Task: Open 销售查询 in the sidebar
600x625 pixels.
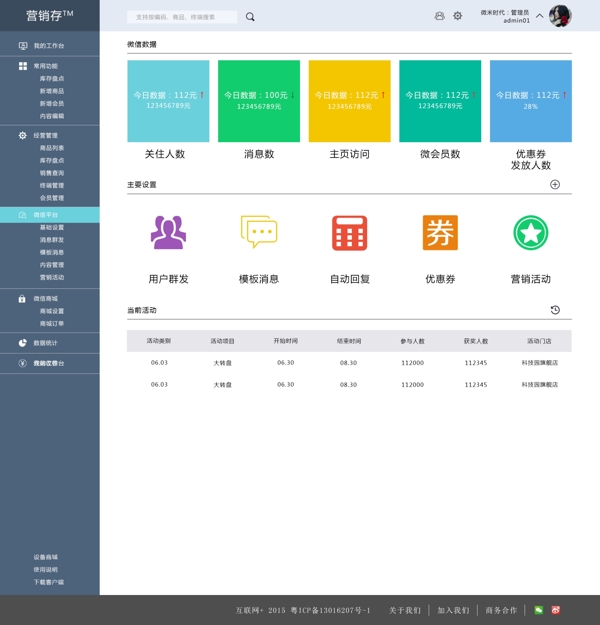Action: tap(52, 173)
